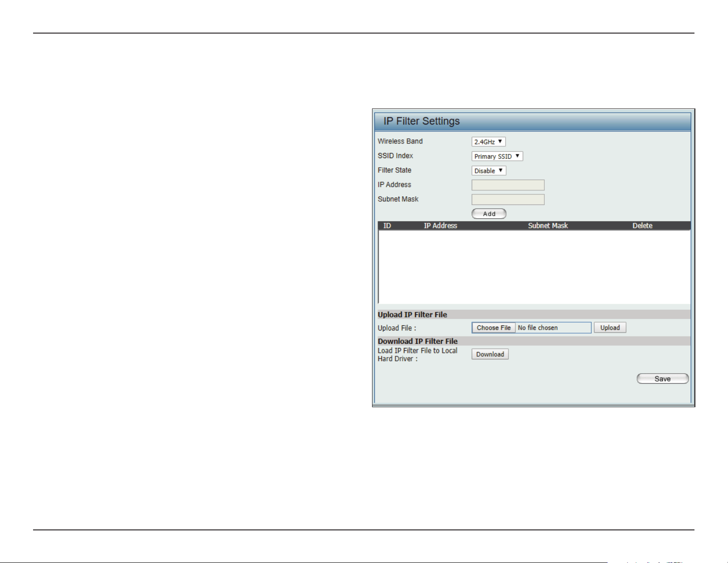Click the 'No file chosen' text
728x563 pixels.
tap(538, 328)
